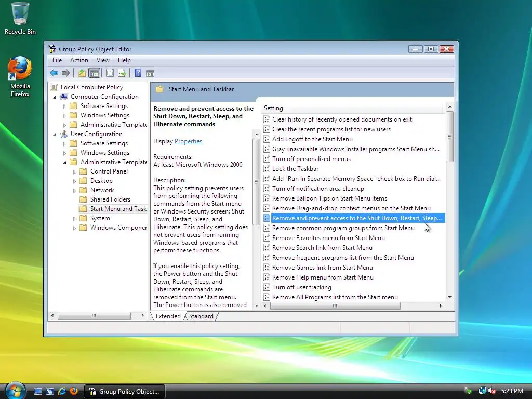Click the Group Policy Object Editor title icon
The width and height of the screenshot is (532, 399).
click(52, 49)
